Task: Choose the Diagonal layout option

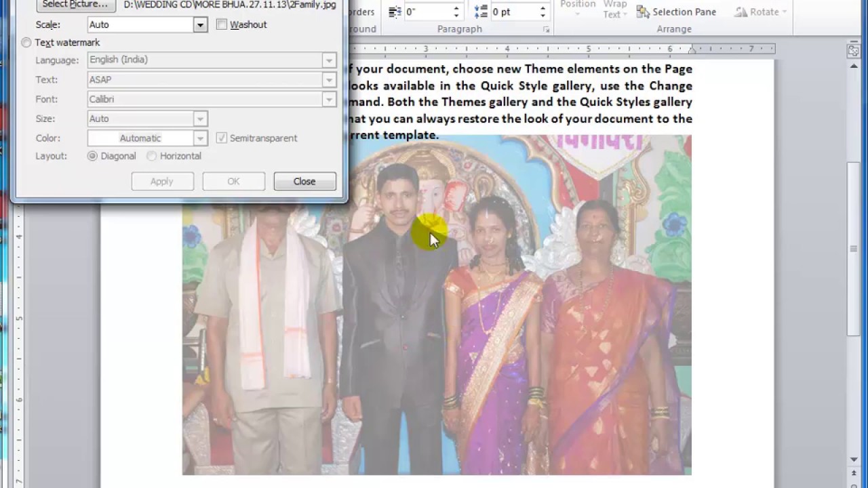Action: 93,156
